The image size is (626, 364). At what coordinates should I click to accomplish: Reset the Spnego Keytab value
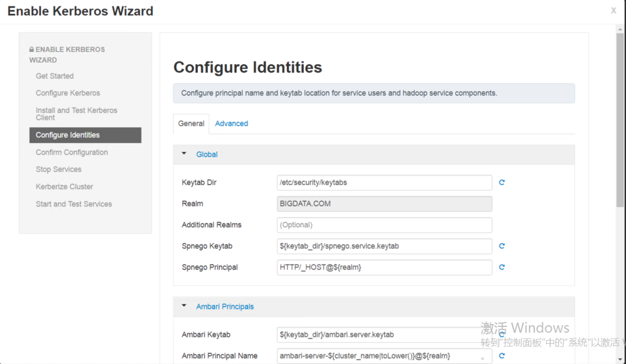coord(501,246)
